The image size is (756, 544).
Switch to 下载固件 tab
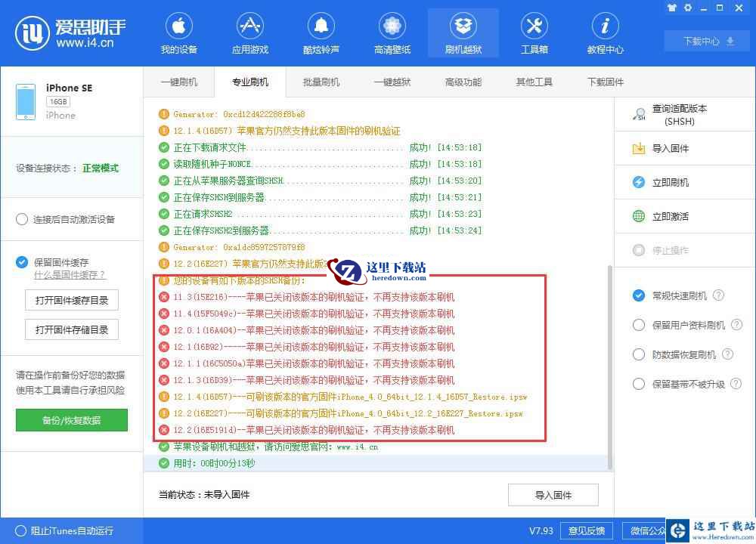tap(605, 82)
